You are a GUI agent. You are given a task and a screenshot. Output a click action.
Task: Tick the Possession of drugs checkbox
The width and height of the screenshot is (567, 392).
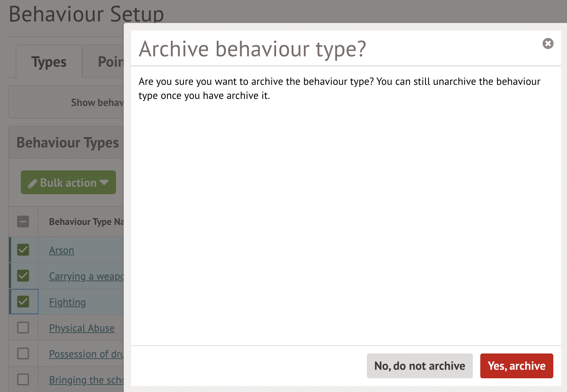coord(23,354)
